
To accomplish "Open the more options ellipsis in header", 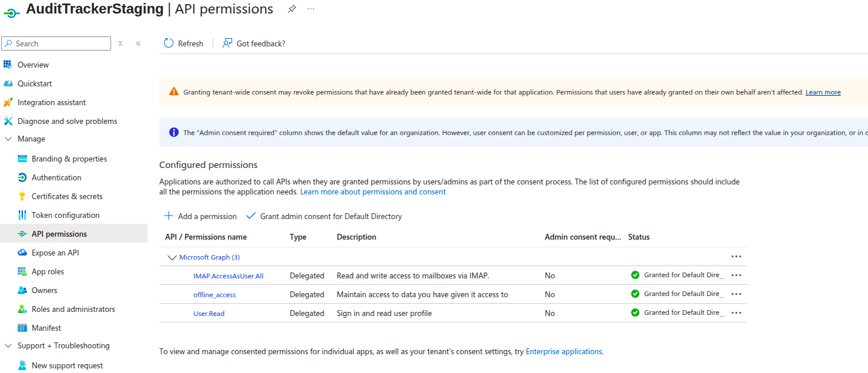I will [x=311, y=9].
